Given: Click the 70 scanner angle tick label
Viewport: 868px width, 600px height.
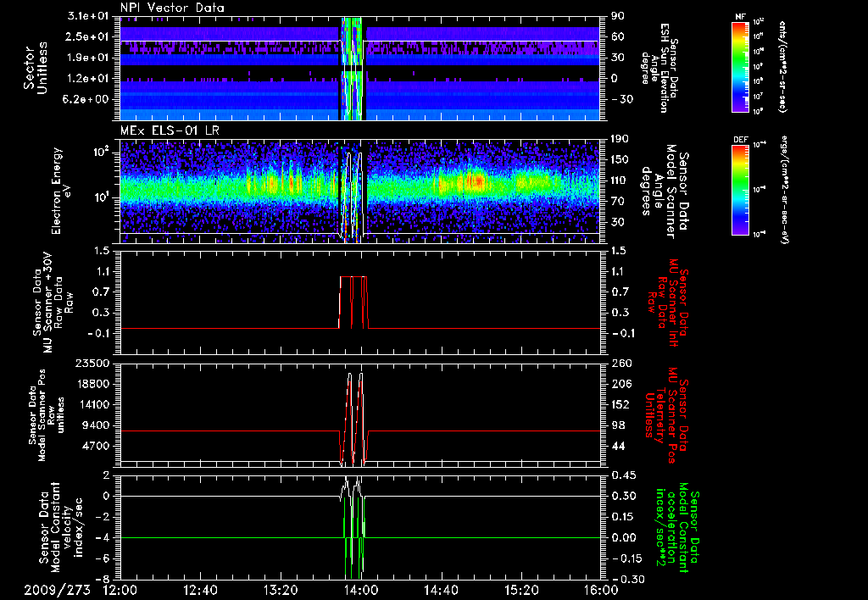Looking at the screenshot, I should click(x=616, y=202).
